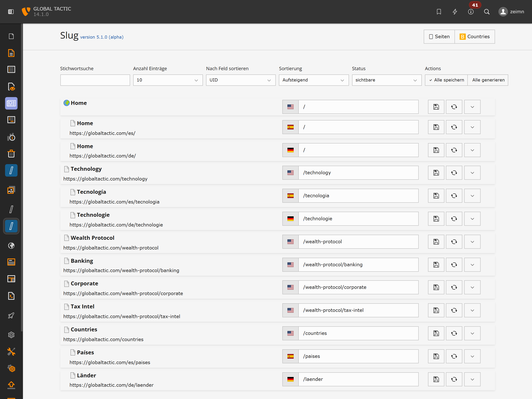Open the recycler trash module in sidebar
The image size is (532, 399).
tap(11, 154)
